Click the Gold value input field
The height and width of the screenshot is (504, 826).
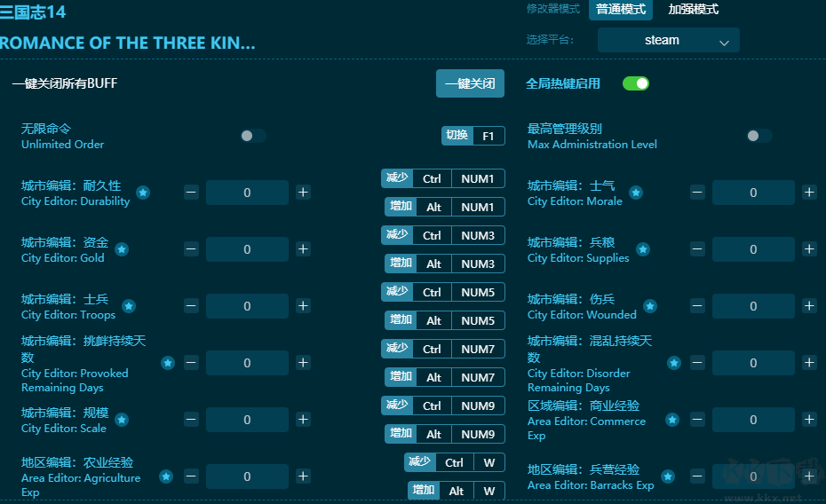pyautogui.click(x=247, y=249)
